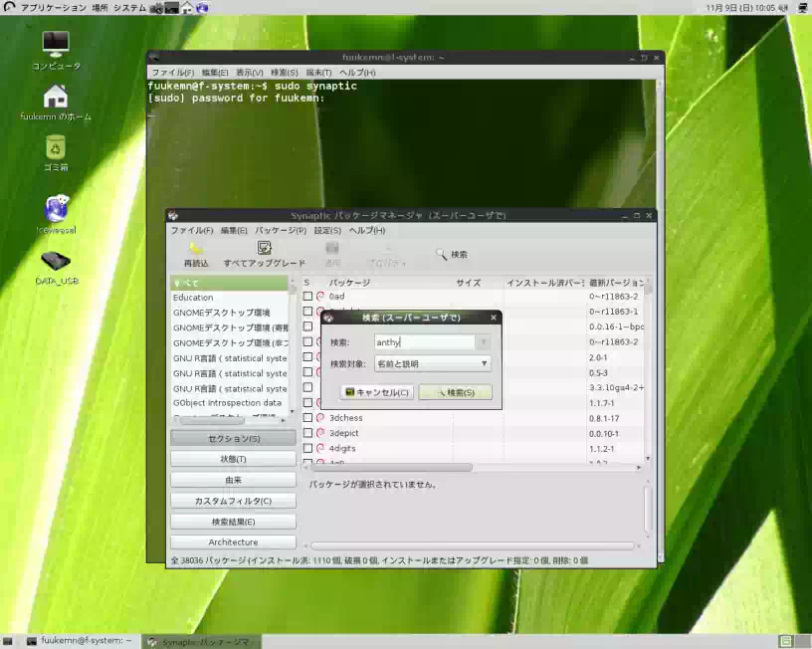This screenshot has height=649, width=812.
Task: Click the セクション(S) filter button
Action: click(233, 438)
